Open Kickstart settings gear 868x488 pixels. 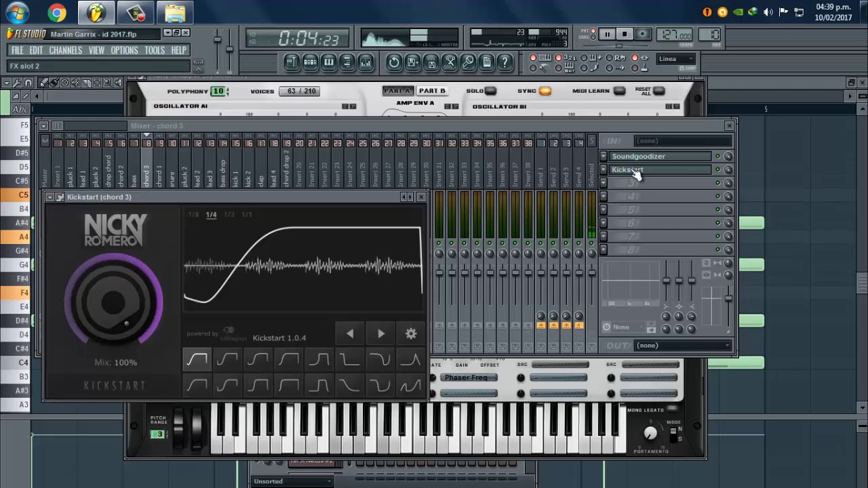click(x=411, y=333)
